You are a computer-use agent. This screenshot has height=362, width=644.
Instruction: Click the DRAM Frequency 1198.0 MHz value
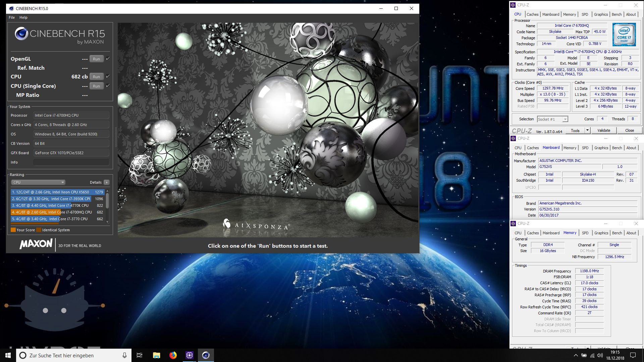click(589, 271)
